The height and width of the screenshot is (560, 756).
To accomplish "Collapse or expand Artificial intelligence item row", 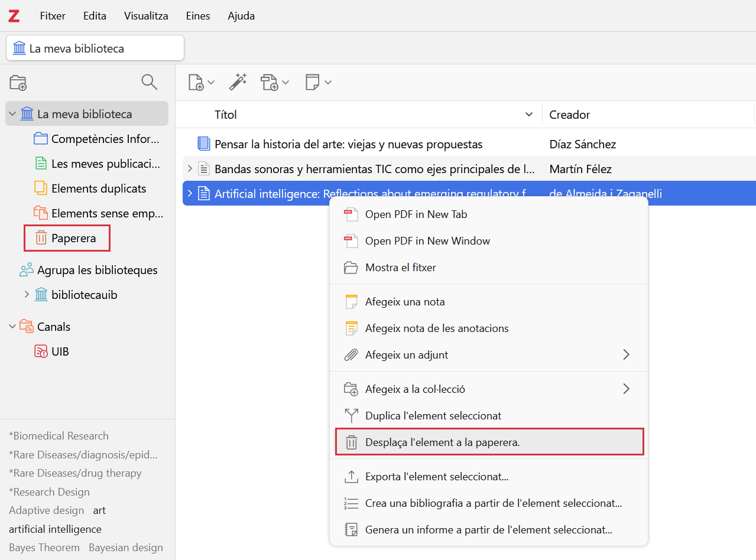I will 190,193.
